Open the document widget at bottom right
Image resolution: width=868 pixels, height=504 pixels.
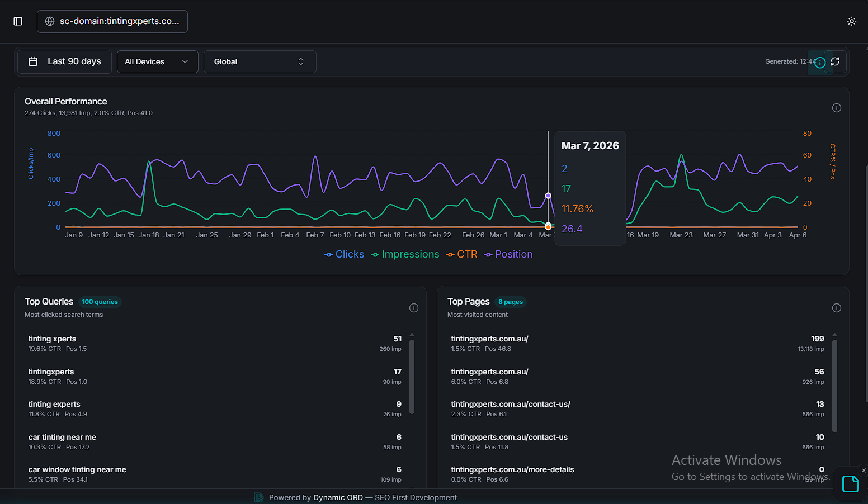point(850,483)
